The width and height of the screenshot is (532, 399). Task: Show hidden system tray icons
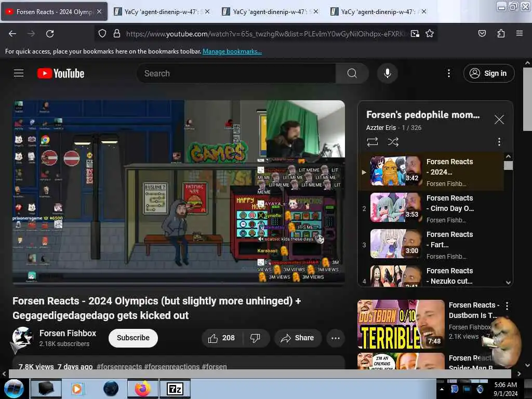[442, 389]
